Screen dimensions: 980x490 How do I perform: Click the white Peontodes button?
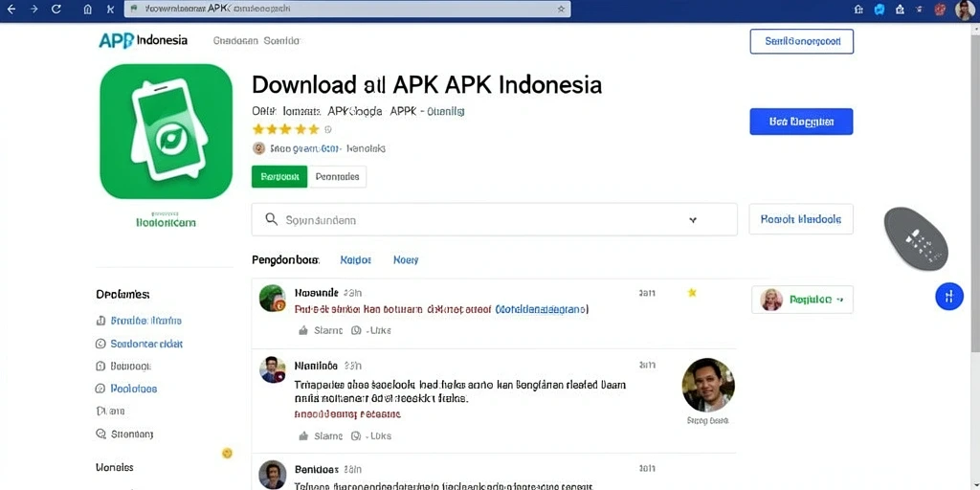click(x=338, y=176)
